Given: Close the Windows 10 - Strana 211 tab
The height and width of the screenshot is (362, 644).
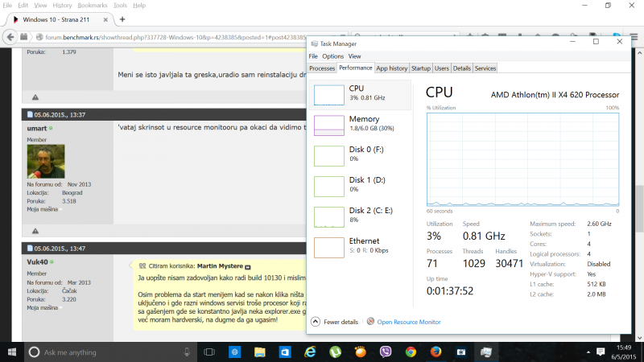Looking at the screenshot, I should (105, 19).
